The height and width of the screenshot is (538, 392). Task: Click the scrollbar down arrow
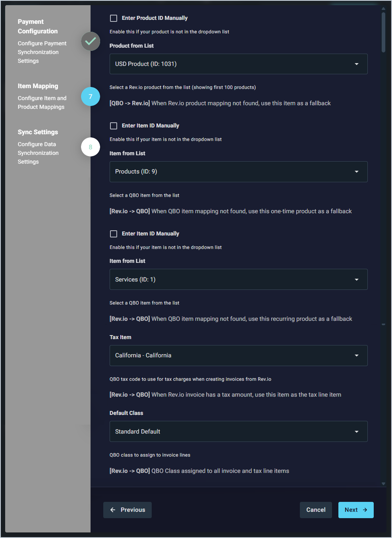point(383,484)
